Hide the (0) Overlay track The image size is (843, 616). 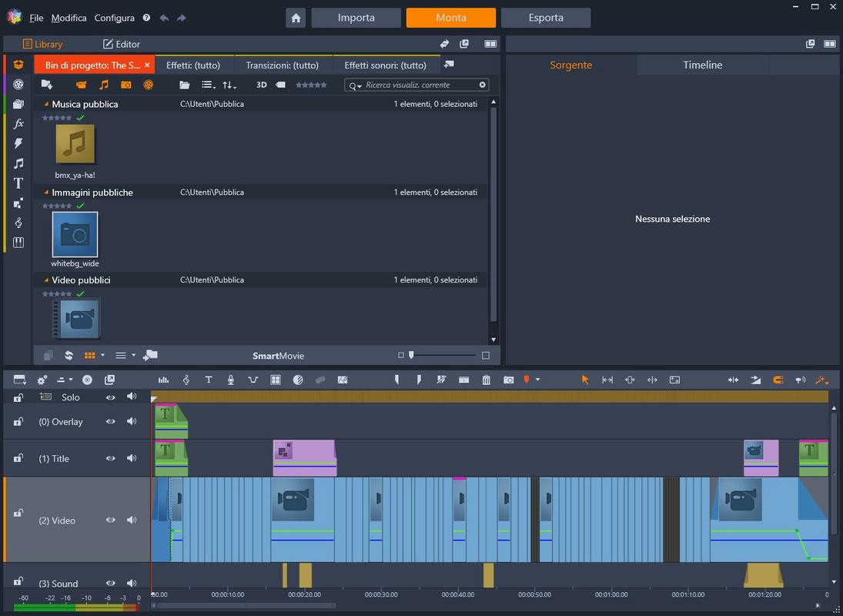110,421
